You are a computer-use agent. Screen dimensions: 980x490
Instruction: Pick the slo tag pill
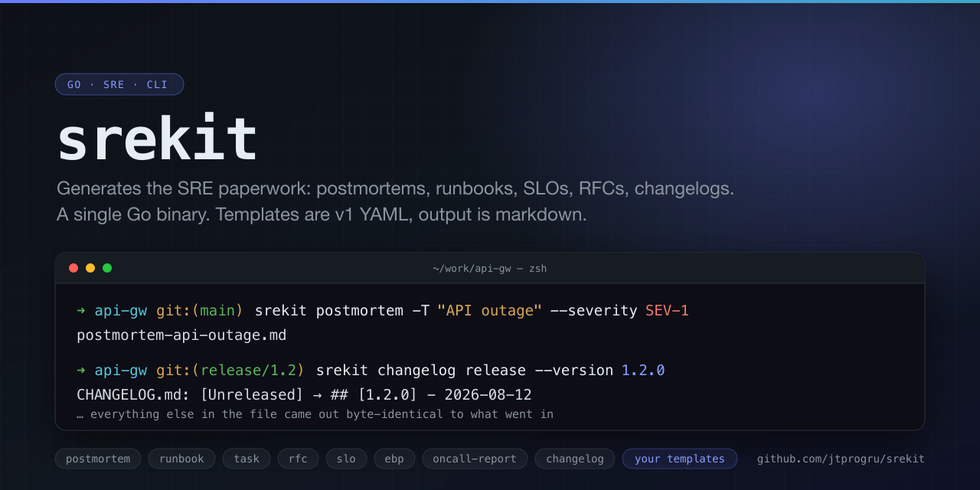346,459
